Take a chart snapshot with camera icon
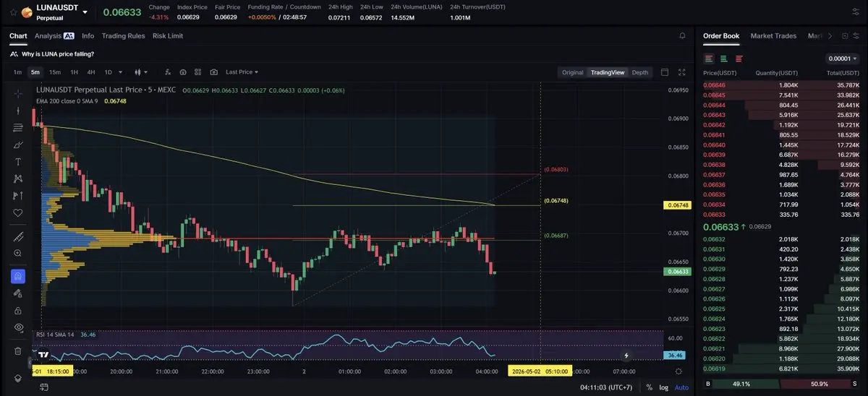868x396 pixels. pos(213,72)
